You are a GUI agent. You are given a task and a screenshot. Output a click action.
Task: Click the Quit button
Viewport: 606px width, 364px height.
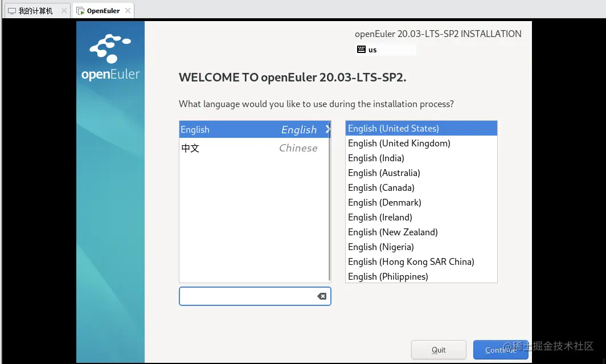click(439, 350)
